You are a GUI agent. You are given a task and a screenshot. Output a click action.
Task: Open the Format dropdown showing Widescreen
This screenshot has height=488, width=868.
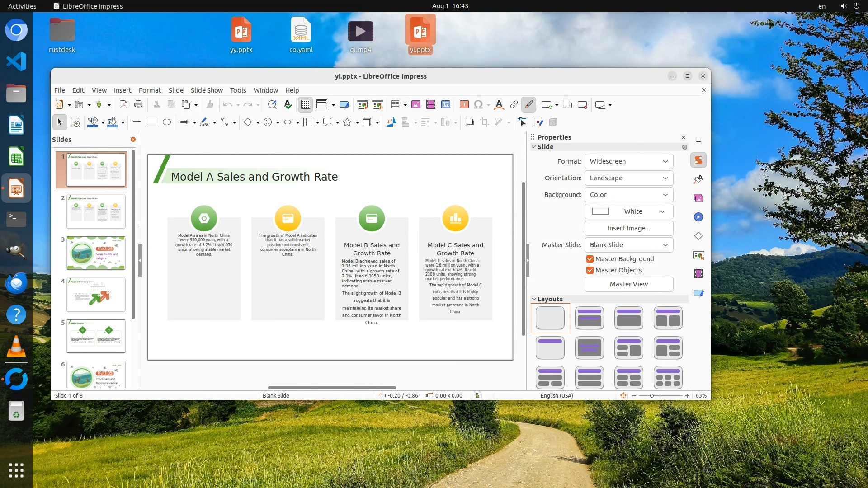(x=628, y=161)
